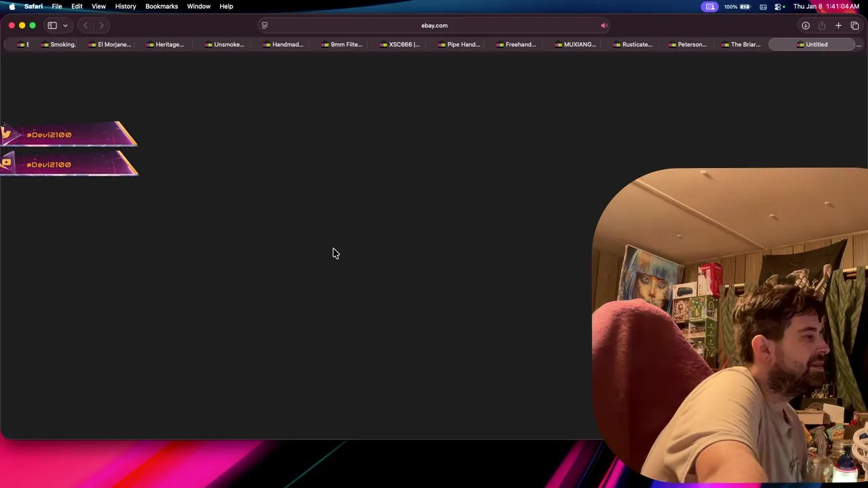The image size is (868, 488).
Task: Switch to the 9mm Filte tab
Action: tap(342, 44)
